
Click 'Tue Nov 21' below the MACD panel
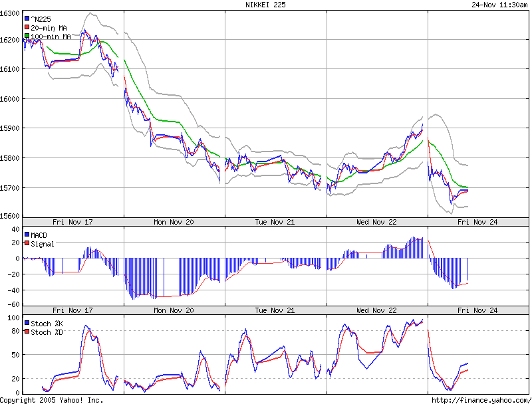click(x=275, y=310)
